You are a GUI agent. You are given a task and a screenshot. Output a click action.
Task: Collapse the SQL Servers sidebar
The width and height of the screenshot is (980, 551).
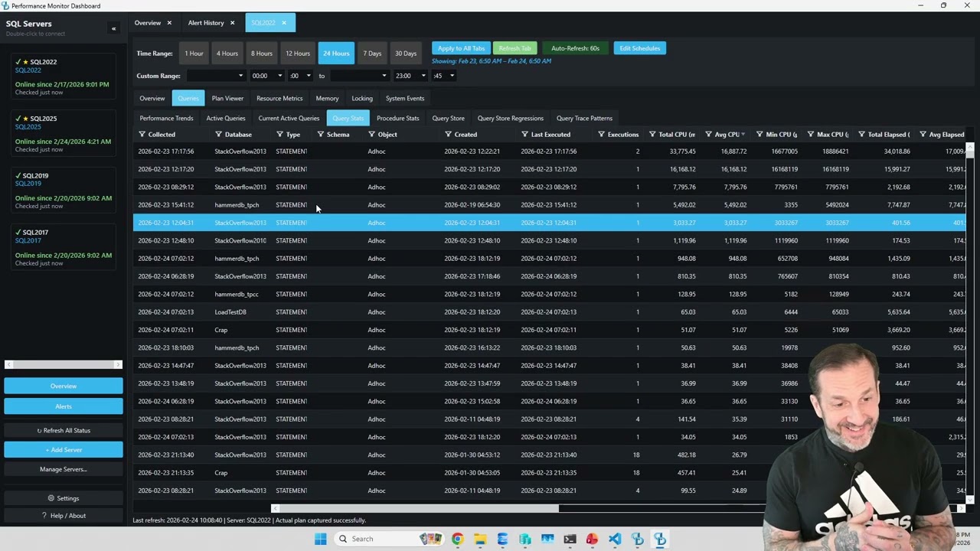pos(113,29)
